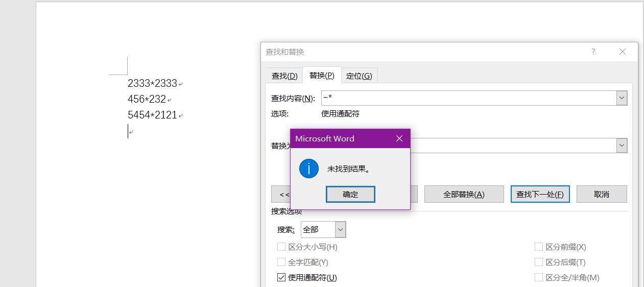Toggle the 区分前缀(X) checkbox

click(x=539, y=247)
